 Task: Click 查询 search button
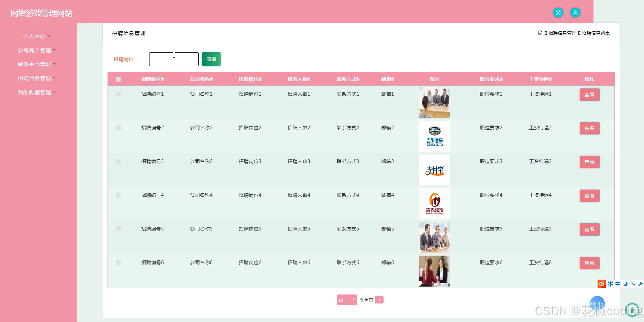coord(211,59)
